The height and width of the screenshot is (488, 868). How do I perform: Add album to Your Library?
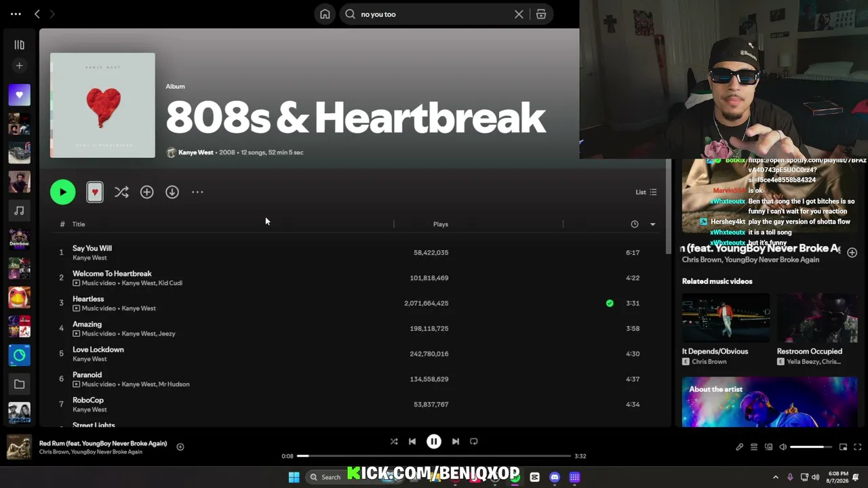pyautogui.click(x=146, y=192)
